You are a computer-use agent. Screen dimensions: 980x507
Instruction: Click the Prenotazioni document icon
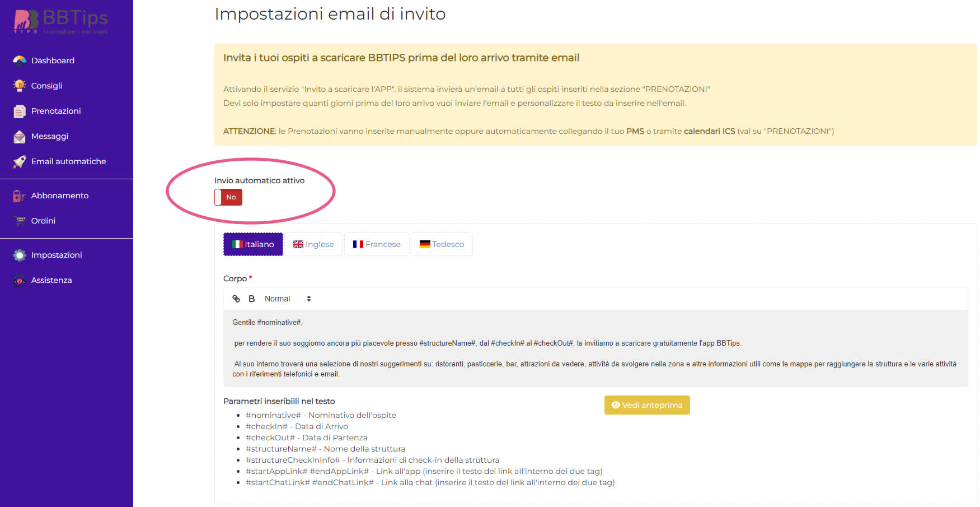click(x=20, y=111)
